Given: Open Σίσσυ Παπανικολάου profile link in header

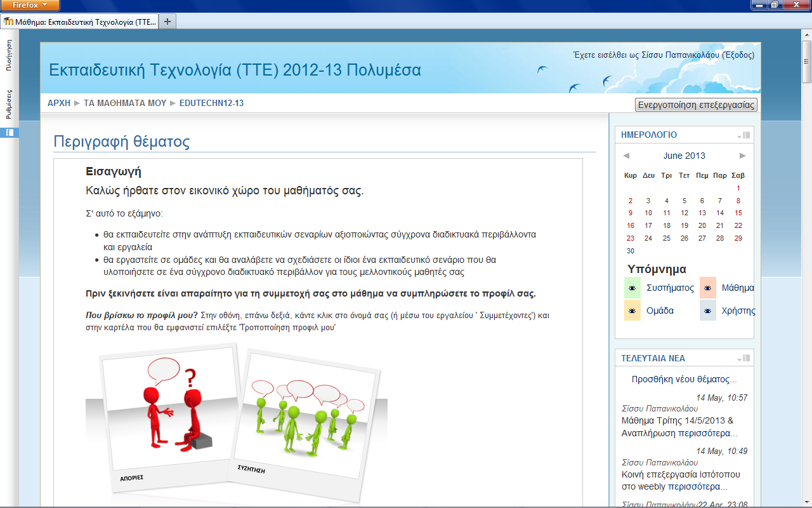Looking at the screenshot, I should 680,55.
